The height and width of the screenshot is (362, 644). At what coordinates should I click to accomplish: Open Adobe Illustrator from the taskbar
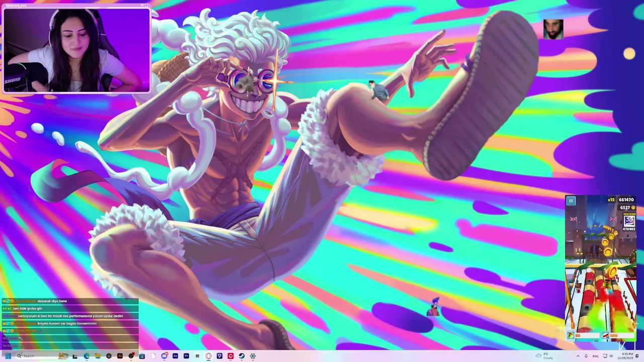120,356
